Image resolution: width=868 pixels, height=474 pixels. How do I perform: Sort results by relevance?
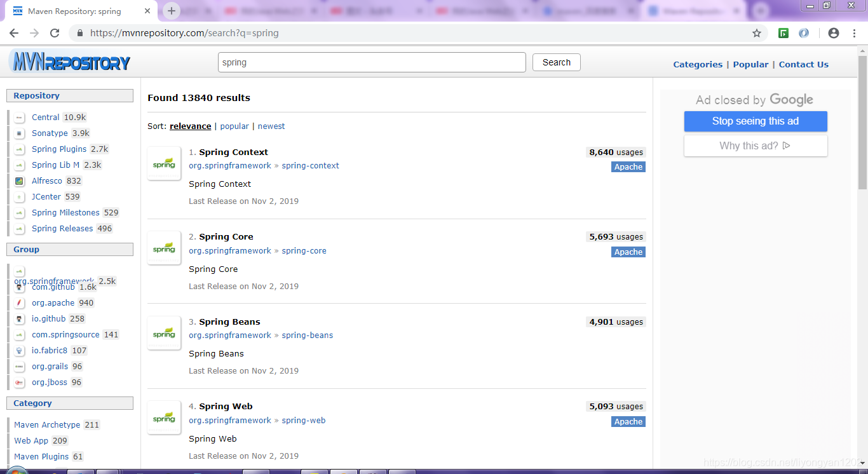(x=190, y=126)
